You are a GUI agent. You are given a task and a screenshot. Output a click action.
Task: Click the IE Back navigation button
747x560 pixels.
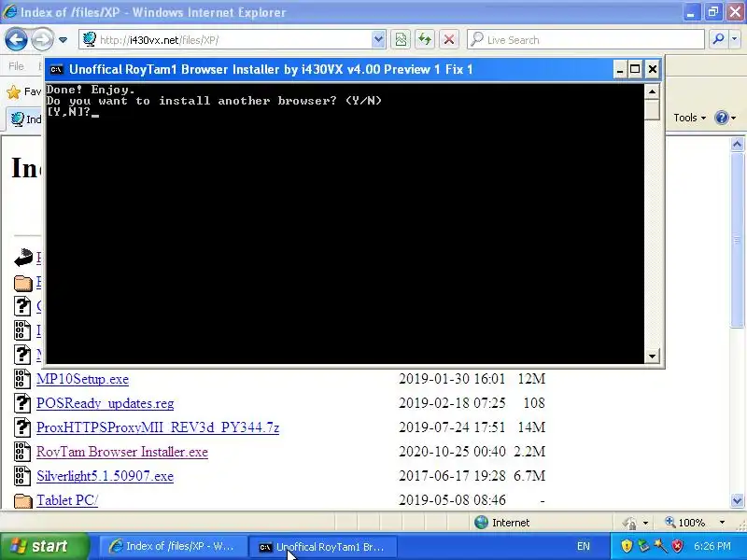click(x=16, y=39)
